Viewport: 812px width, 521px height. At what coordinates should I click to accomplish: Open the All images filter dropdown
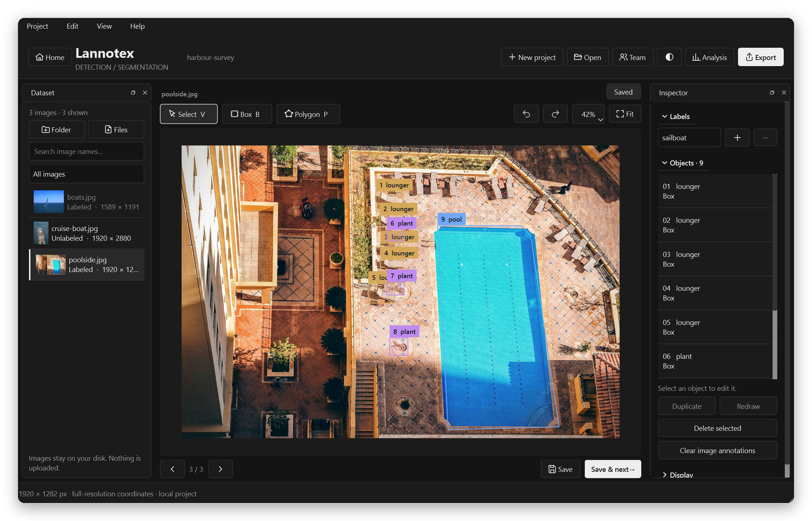(86, 174)
